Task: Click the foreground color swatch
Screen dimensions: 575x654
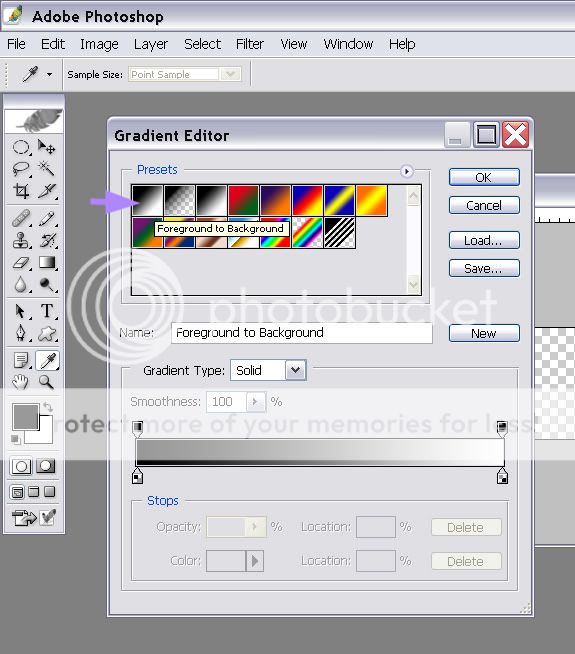Action: click(25, 416)
